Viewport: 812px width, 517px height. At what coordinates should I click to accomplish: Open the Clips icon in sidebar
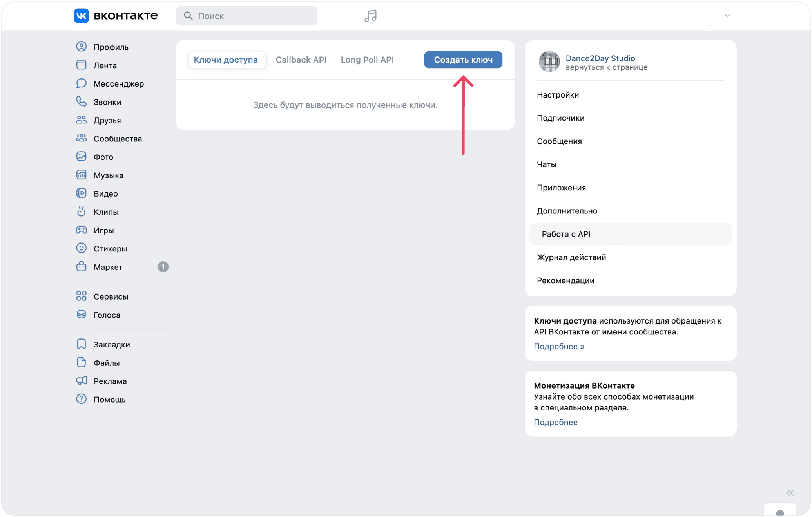(x=81, y=211)
